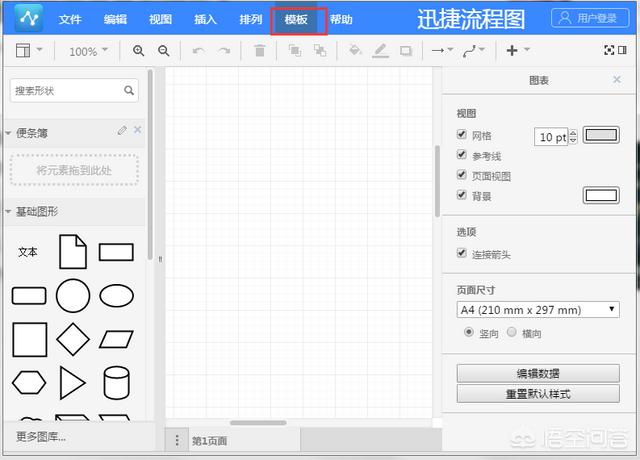Select the circle shape
Viewport: 640px width, 460px height.
pos(73,296)
